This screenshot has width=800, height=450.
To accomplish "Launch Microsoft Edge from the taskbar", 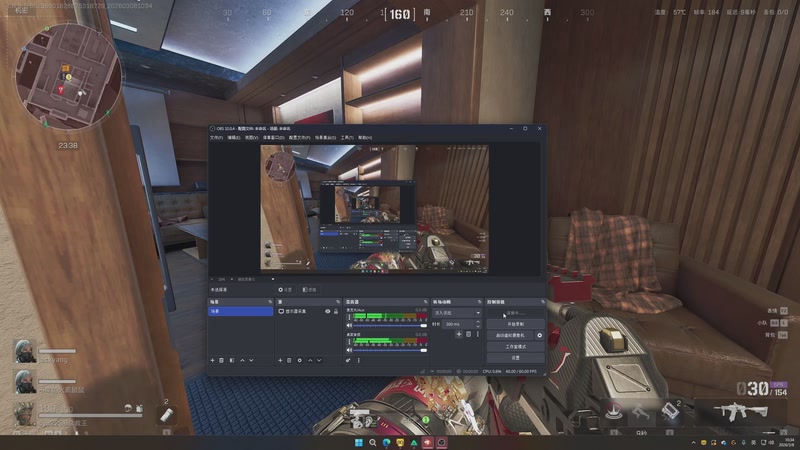I will coord(386,442).
